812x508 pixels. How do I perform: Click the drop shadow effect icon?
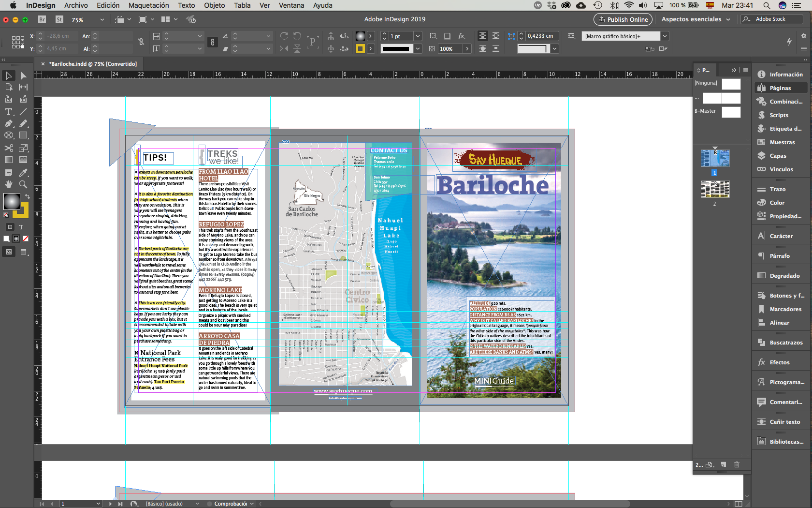(447, 36)
